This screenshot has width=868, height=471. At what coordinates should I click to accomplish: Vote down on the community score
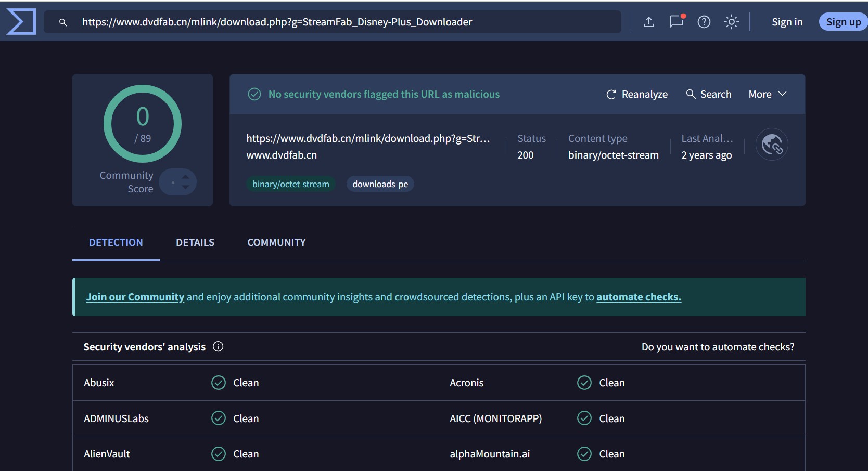point(186,187)
